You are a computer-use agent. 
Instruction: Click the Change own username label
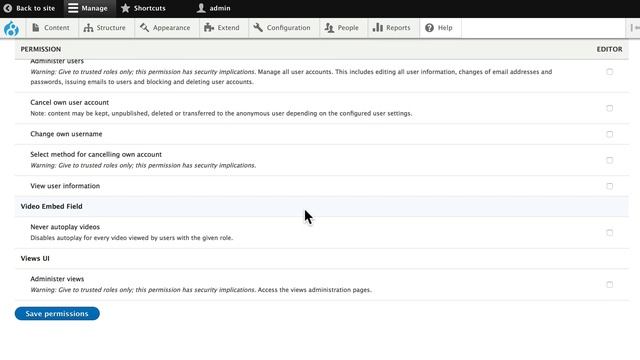(x=66, y=134)
